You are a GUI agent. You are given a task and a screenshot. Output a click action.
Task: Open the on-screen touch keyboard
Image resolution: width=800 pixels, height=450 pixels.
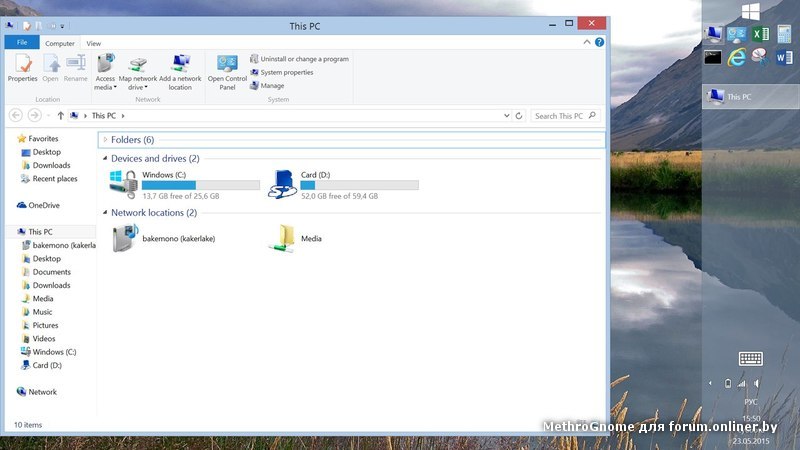(751, 359)
